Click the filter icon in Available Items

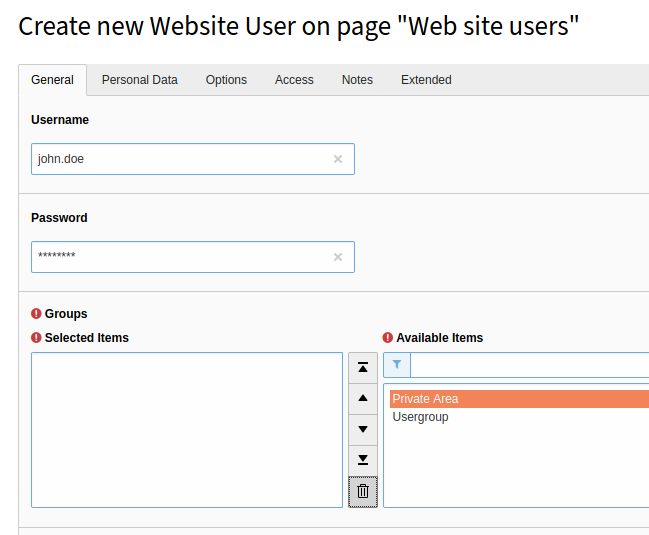(x=397, y=365)
